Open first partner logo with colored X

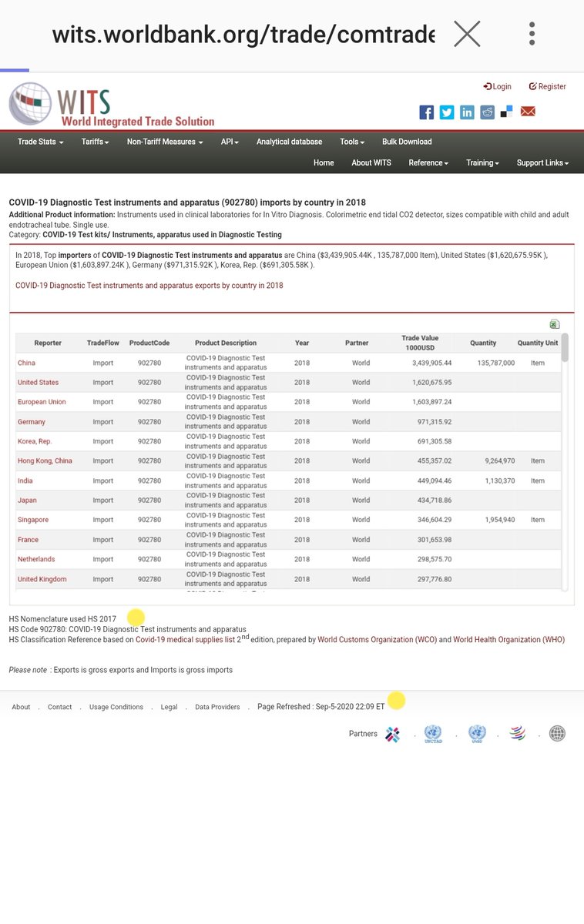(x=393, y=734)
